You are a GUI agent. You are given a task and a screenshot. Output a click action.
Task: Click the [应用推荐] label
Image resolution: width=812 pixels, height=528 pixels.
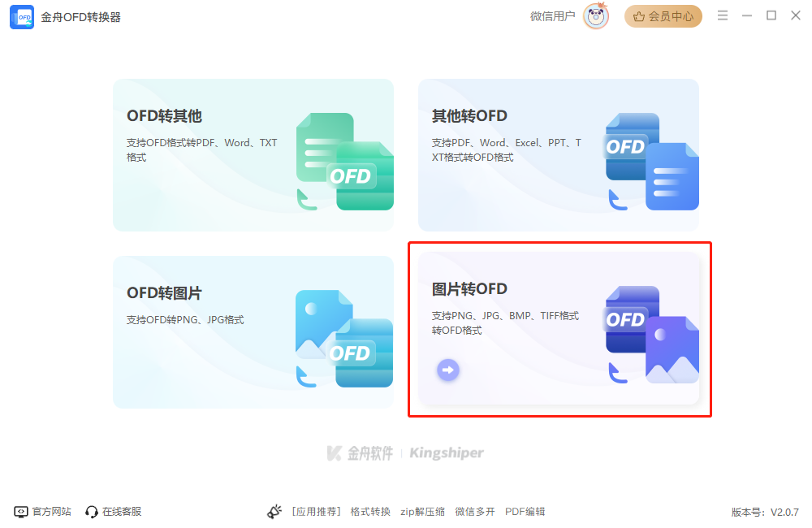click(317, 512)
